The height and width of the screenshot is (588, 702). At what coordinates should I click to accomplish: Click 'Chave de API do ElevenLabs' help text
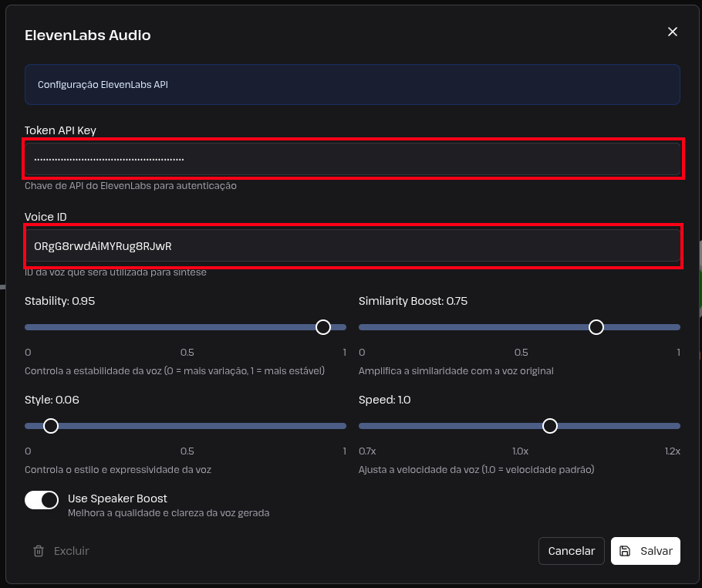click(x=130, y=186)
